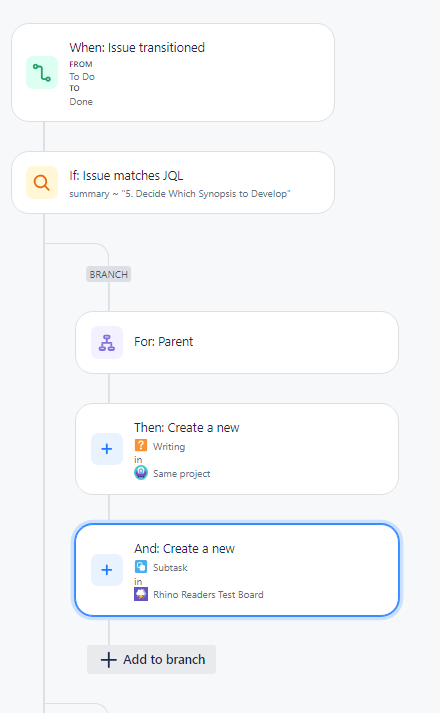The height and width of the screenshot is (713, 440).
Task: Select the For: Parent branch component
Action: 237,342
